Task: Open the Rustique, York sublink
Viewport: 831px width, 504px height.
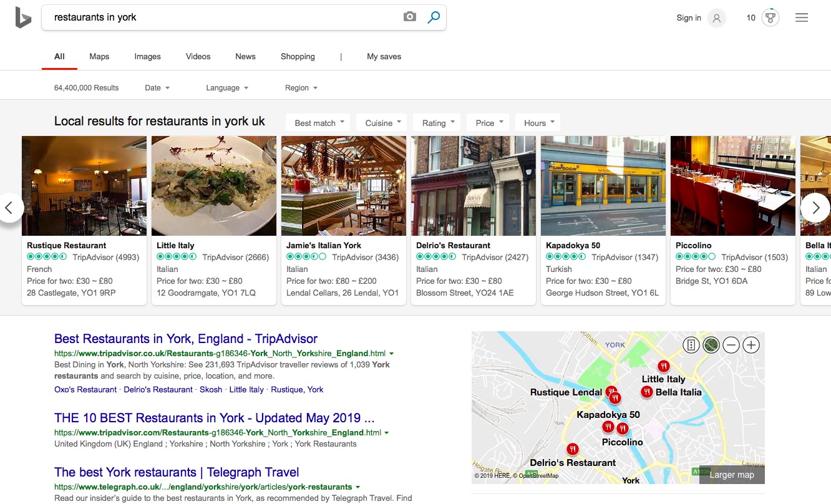Action: click(x=297, y=389)
